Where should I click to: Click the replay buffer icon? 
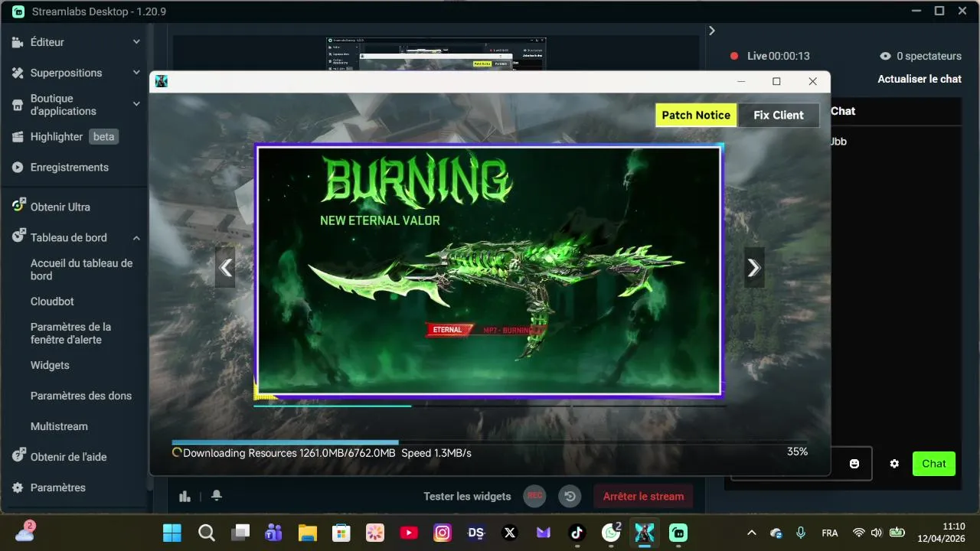point(570,496)
